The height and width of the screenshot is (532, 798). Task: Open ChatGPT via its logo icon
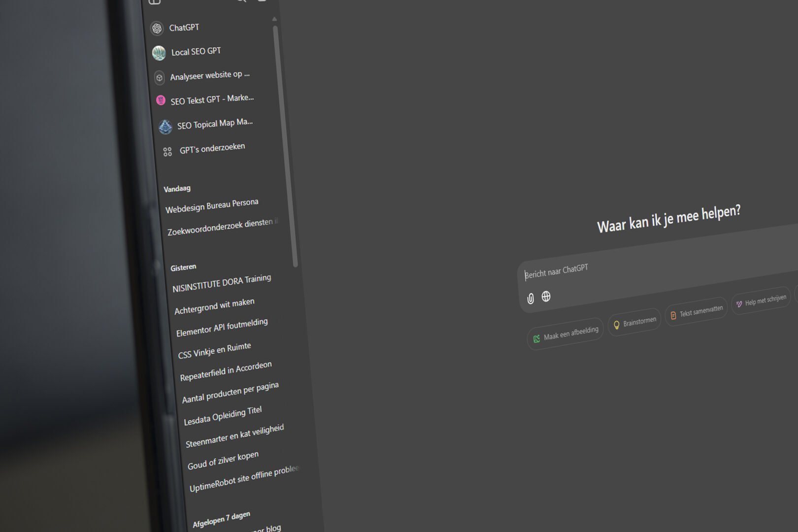coord(157,29)
